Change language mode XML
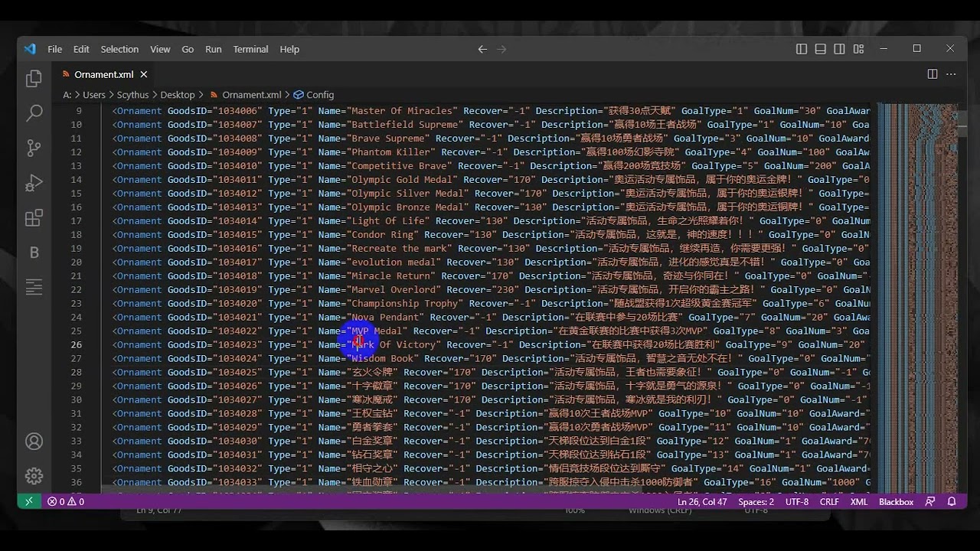 coord(859,502)
